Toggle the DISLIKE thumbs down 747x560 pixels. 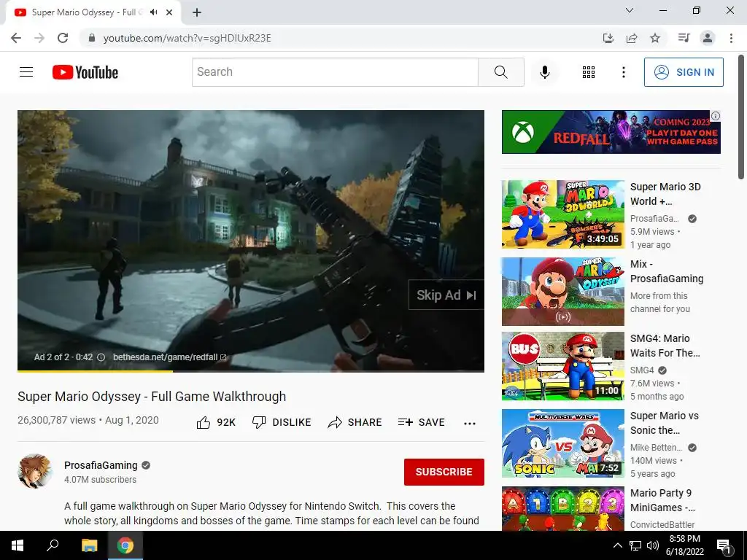pyautogui.click(x=282, y=422)
